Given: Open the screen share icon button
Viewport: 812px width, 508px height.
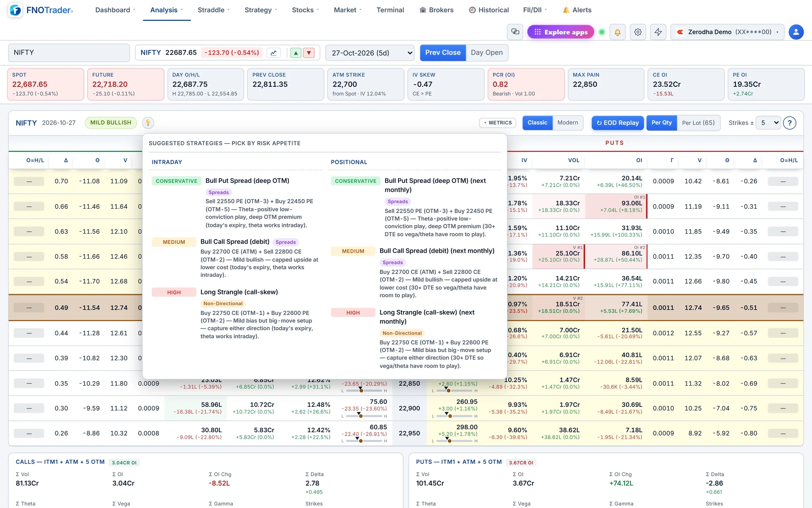Looking at the screenshot, I should (x=515, y=32).
